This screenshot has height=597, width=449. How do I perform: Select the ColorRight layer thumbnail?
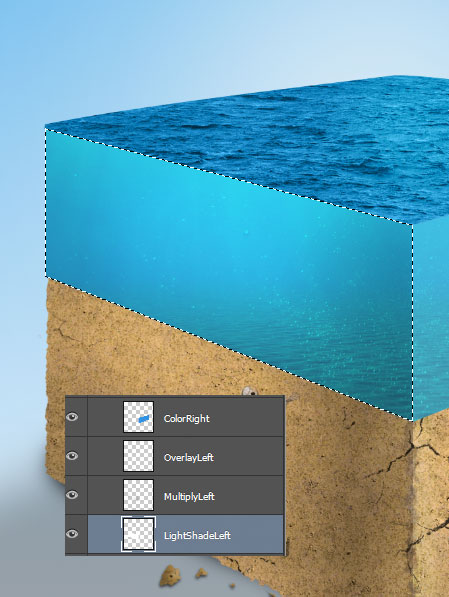point(138,417)
